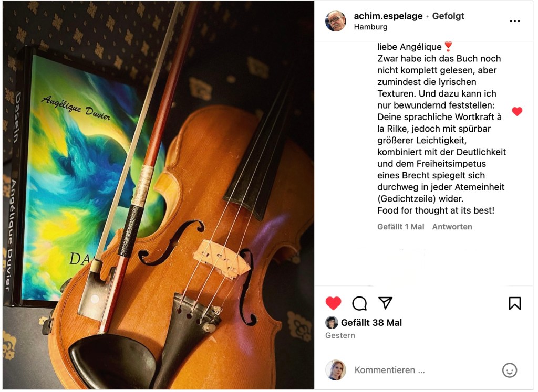Open the list Gefällt 38 Mal
This screenshot has width=538, height=392.
coord(371,323)
